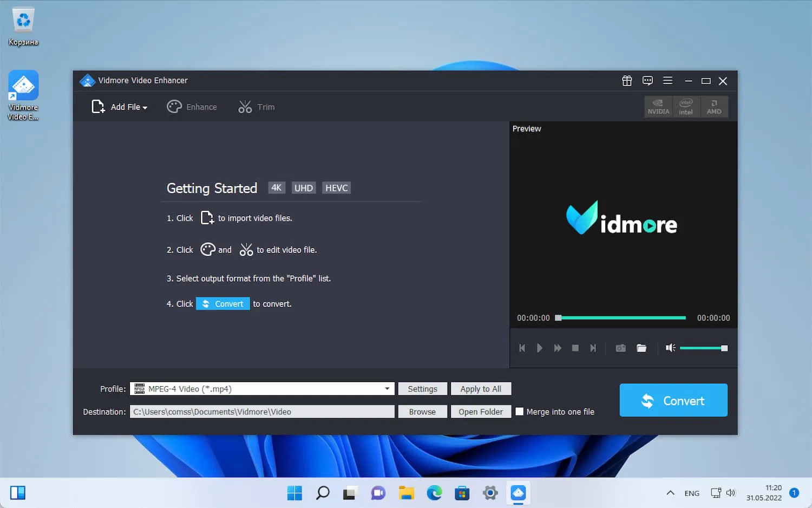812x508 pixels.
Task: Open the Recycle Bin desktop icon
Action: pos(23,27)
